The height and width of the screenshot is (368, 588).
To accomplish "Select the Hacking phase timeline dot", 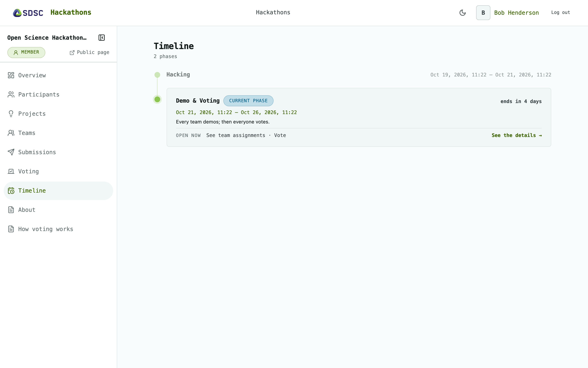I will point(157,75).
